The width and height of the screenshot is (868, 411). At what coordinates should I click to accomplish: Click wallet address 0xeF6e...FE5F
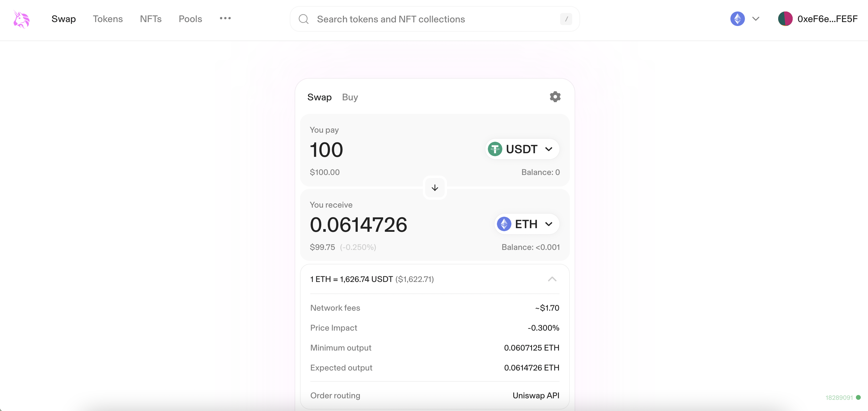click(x=827, y=19)
